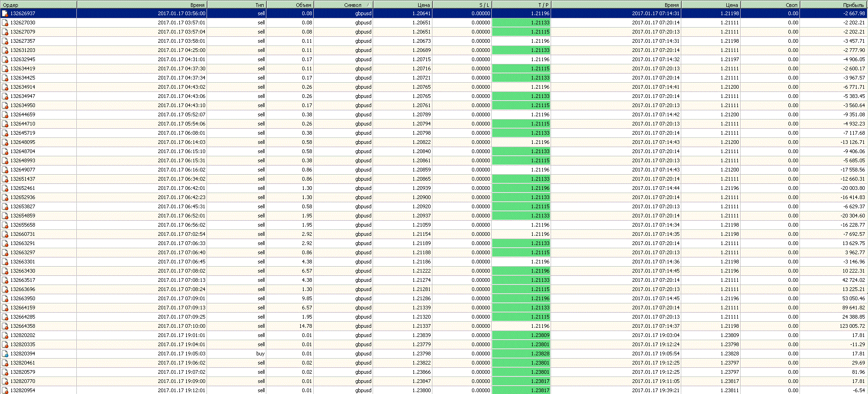Screen dimensions: 868x394
Task: Click the order icon for 132820954
Action: 5,390
